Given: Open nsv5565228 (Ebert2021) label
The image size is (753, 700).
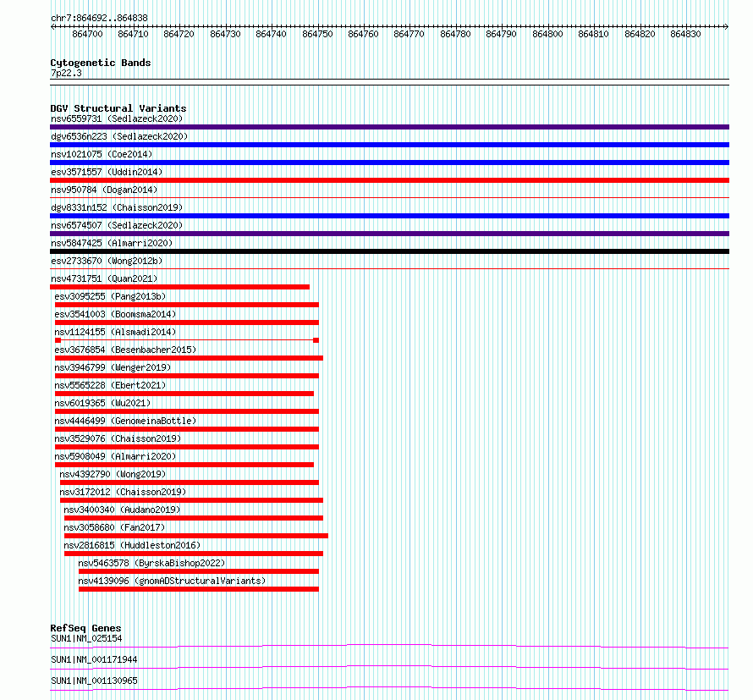Looking at the screenshot, I should click(110, 385).
